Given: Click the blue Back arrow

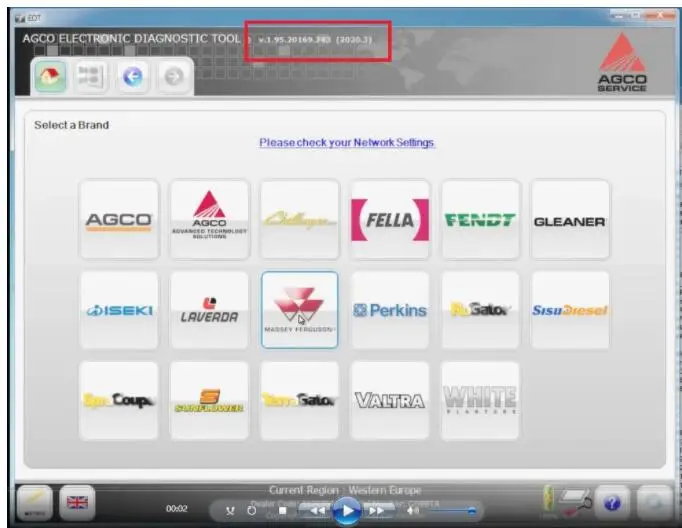Looking at the screenshot, I should pos(133,77).
